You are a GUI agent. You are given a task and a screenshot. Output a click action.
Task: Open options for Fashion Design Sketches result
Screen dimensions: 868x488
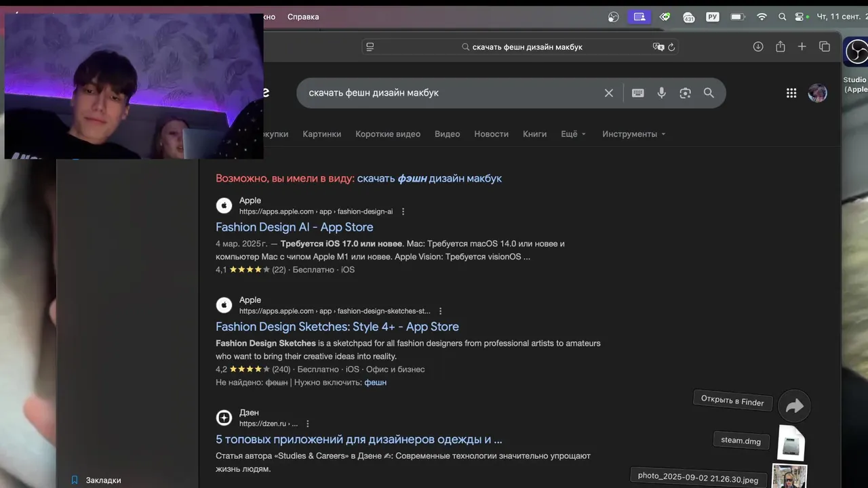click(x=440, y=311)
